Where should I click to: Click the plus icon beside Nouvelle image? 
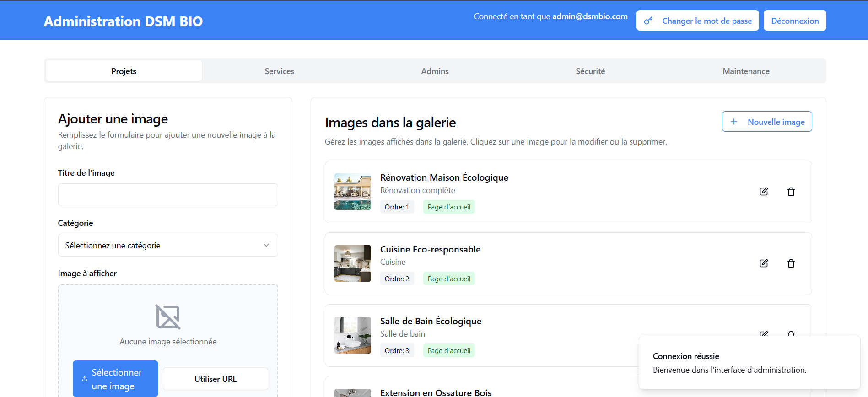click(x=734, y=122)
